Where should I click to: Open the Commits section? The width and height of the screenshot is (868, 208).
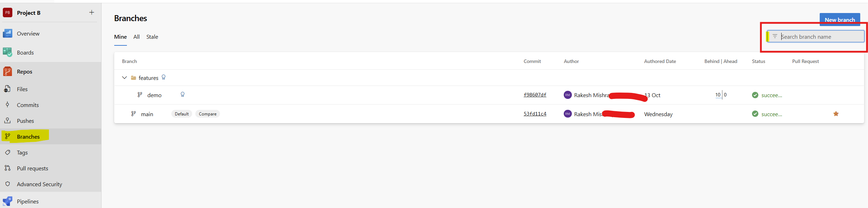coord(28,105)
